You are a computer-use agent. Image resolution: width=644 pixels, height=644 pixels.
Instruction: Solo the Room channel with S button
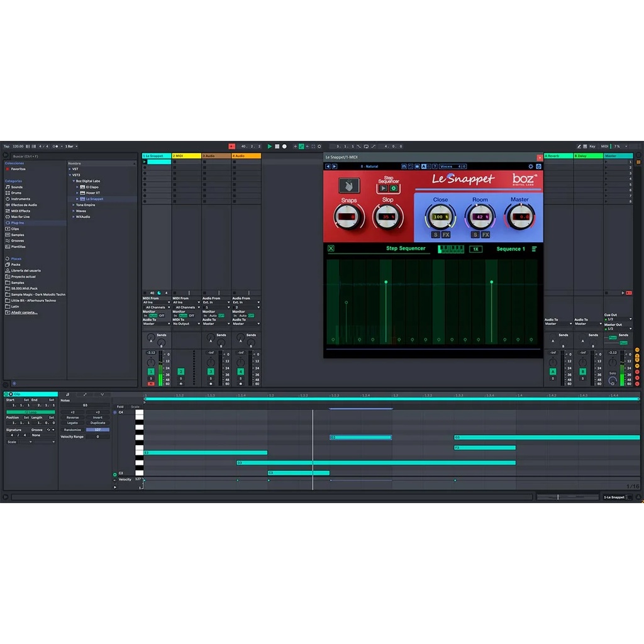pyautogui.click(x=475, y=235)
